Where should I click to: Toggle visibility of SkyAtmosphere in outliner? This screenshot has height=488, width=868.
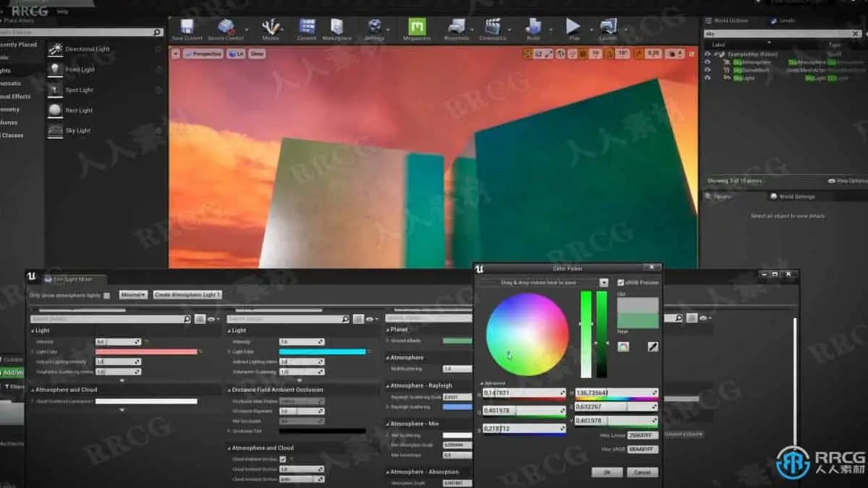point(707,62)
